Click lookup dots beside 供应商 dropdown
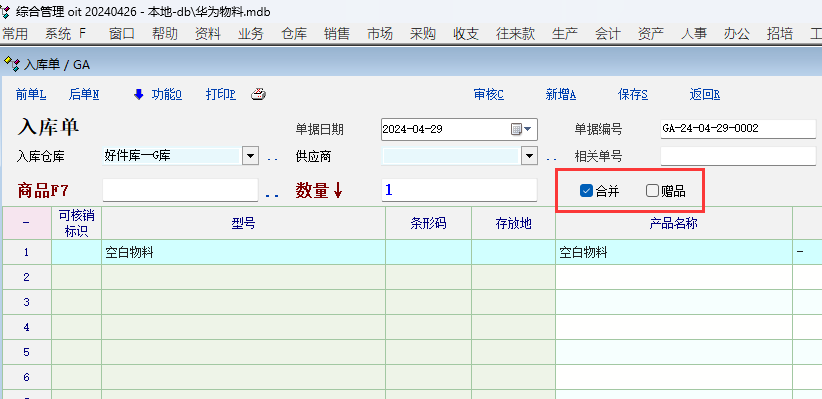The height and width of the screenshot is (399, 822). (551, 159)
